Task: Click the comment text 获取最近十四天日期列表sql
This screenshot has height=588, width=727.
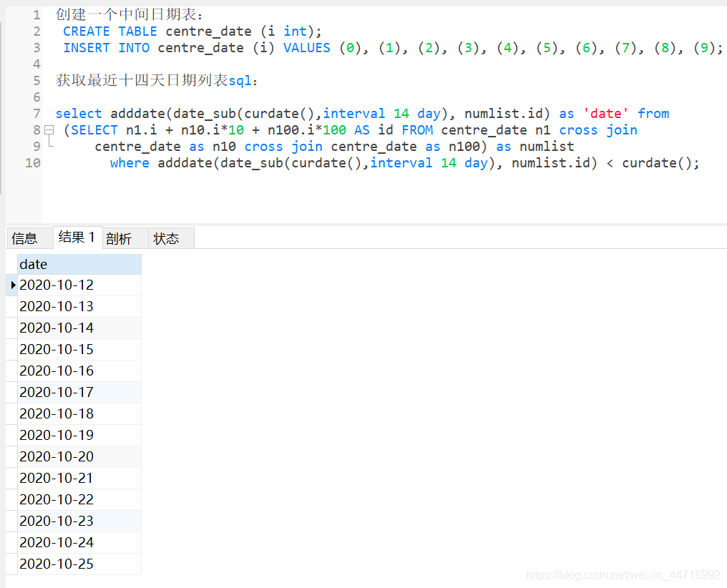Action: tap(154, 81)
